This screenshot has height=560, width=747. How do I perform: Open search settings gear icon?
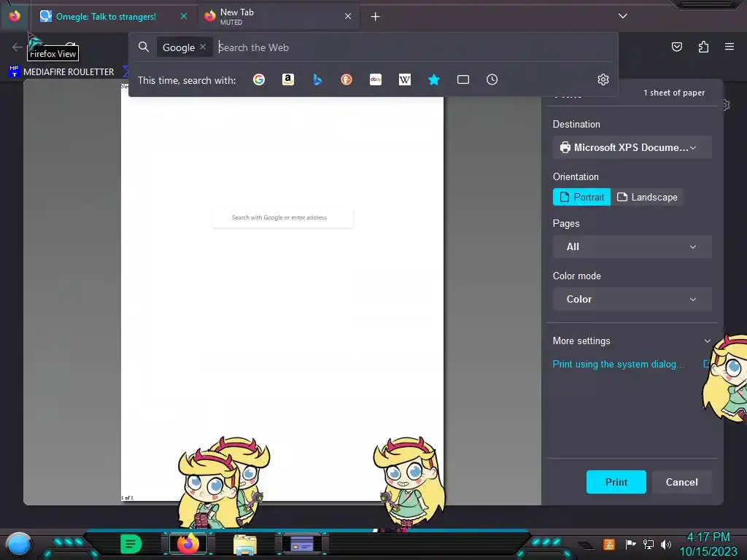click(x=603, y=79)
